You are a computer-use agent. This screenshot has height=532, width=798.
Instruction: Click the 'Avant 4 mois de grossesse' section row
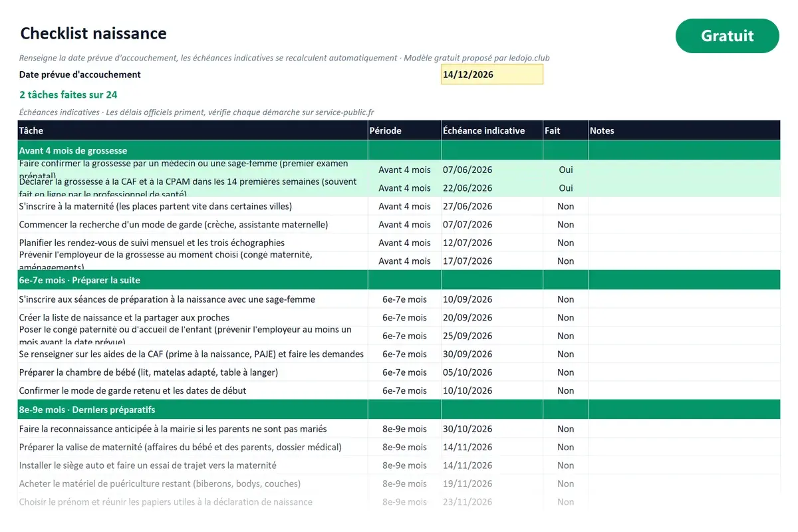tap(399, 150)
